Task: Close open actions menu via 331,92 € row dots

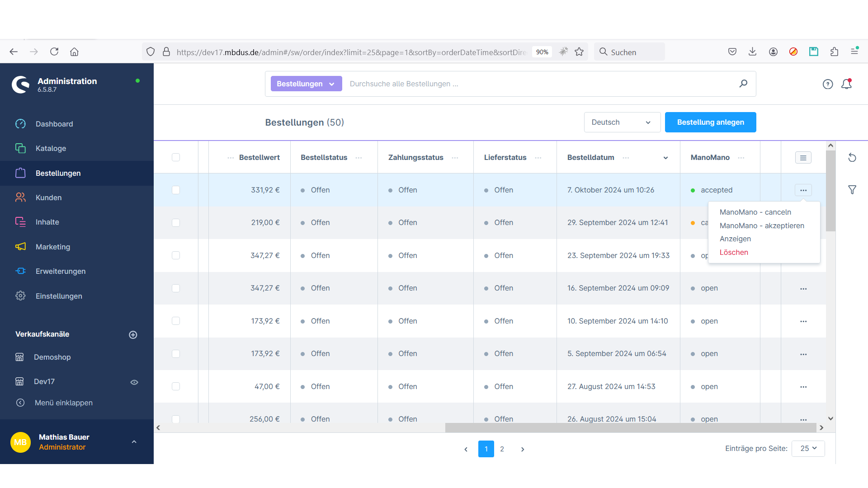Action: point(803,190)
